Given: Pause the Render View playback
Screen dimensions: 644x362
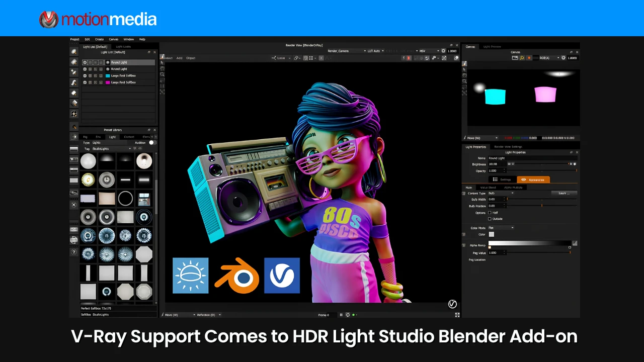Looking at the screenshot, I should click(x=341, y=315).
